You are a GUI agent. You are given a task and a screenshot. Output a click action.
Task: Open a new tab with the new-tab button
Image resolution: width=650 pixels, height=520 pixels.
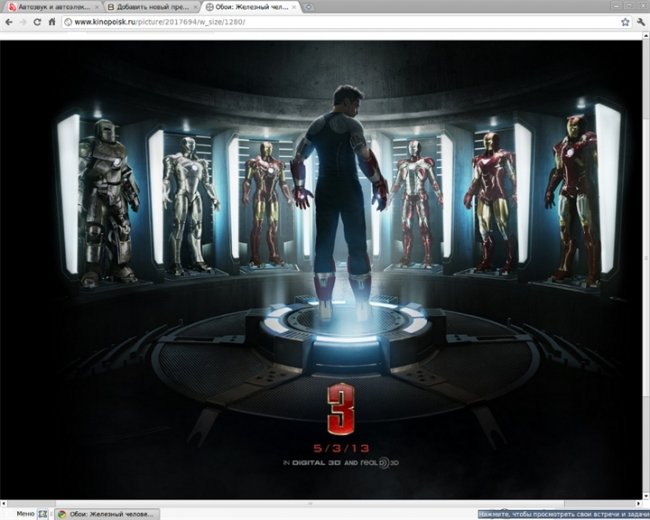(309, 7)
